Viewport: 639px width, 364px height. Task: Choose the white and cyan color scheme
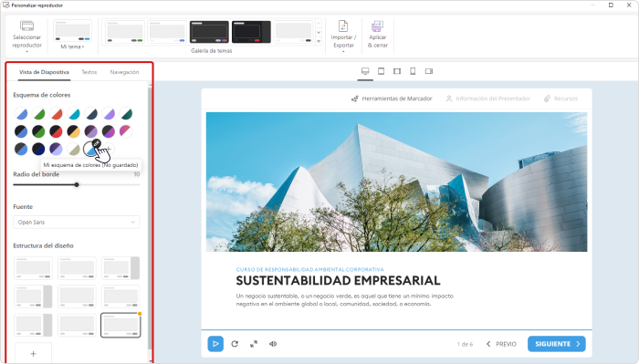tap(73, 114)
